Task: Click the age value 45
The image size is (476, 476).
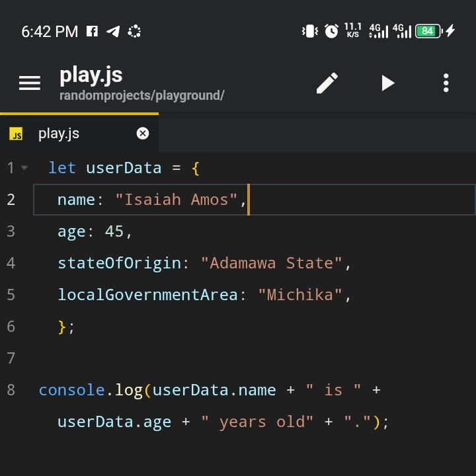Action: pos(114,231)
